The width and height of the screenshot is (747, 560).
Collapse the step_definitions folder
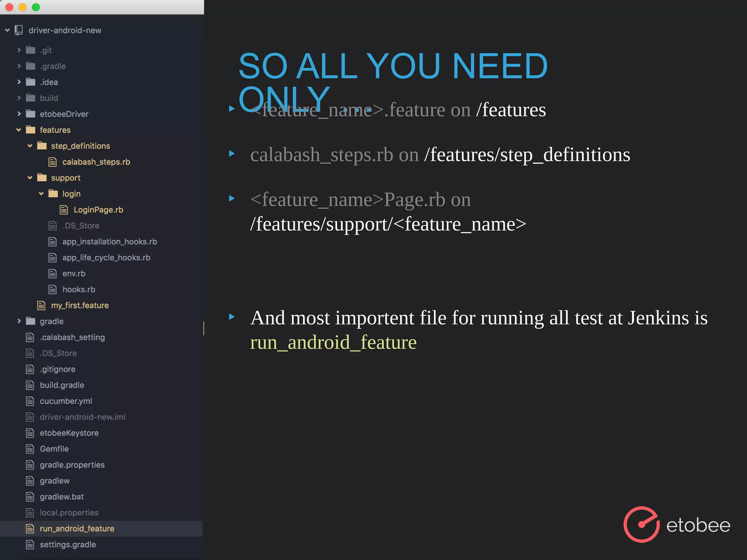(x=30, y=146)
